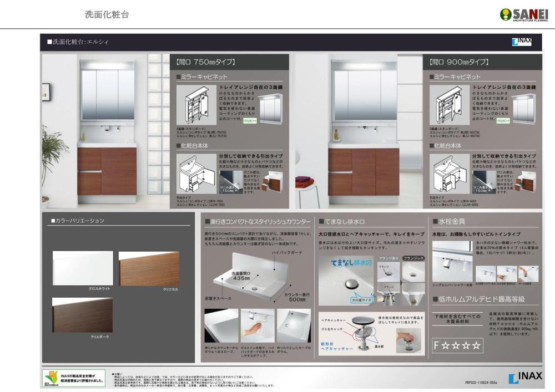Select the グロスホワイト color swatch

point(83,268)
